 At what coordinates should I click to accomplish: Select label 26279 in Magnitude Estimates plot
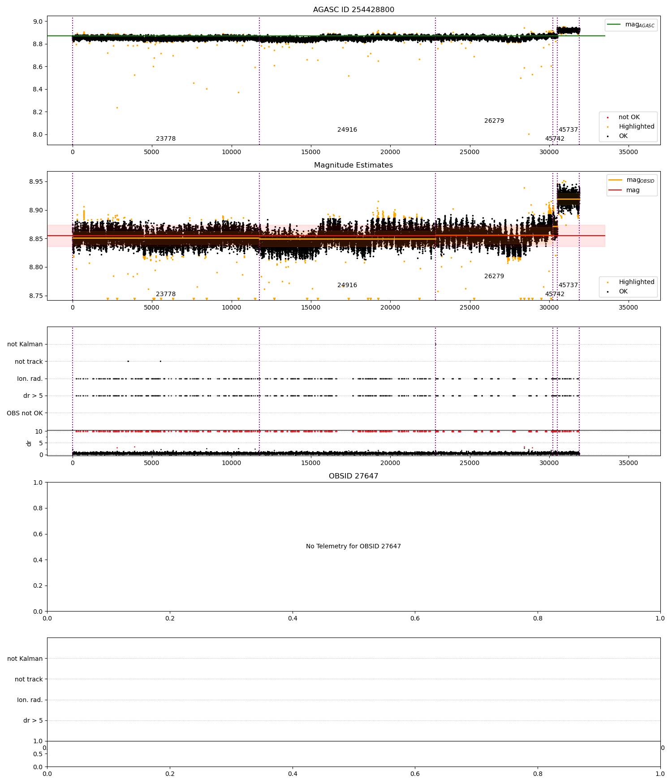point(494,276)
